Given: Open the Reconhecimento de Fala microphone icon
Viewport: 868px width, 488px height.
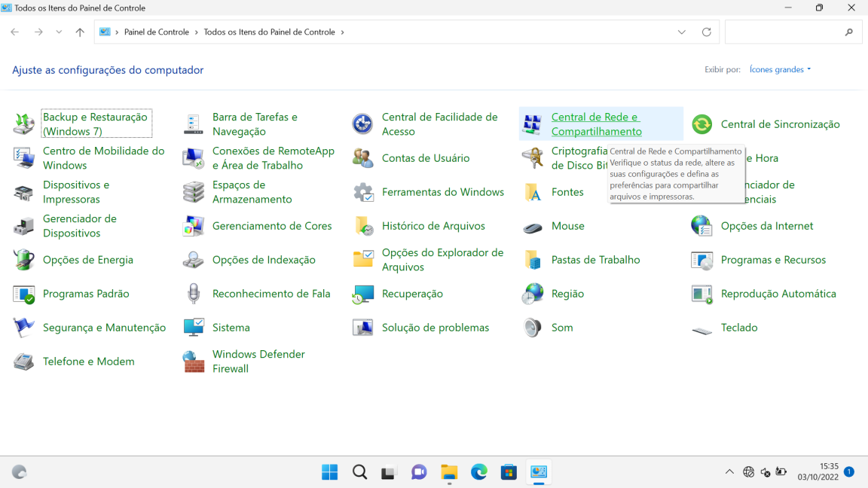Looking at the screenshot, I should 194,294.
